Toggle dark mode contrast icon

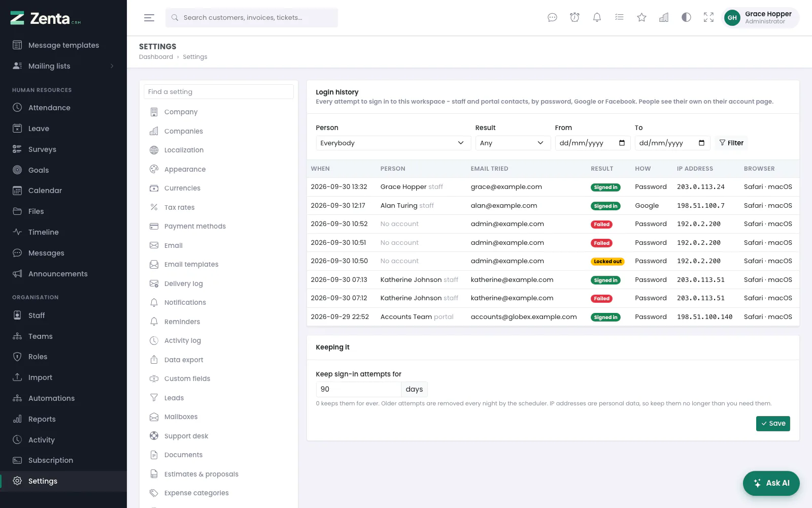tap(686, 18)
